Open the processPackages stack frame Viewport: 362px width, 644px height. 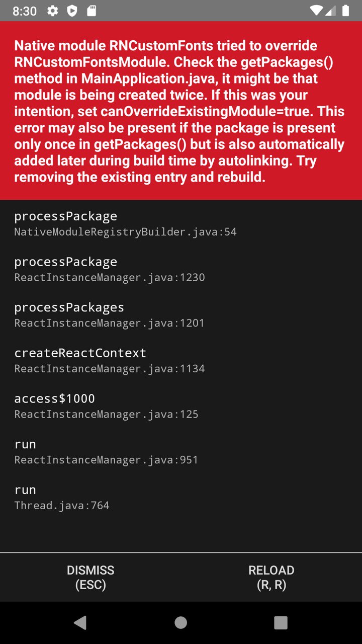pos(181,315)
